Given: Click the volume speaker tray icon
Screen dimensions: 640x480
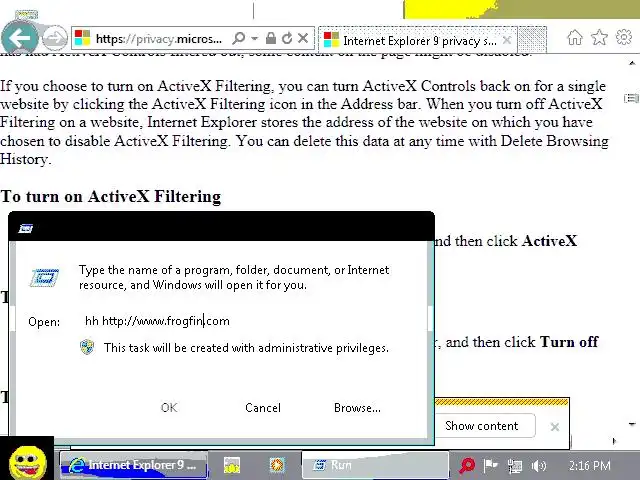Looking at the screenshot, I should click(539, 466).
